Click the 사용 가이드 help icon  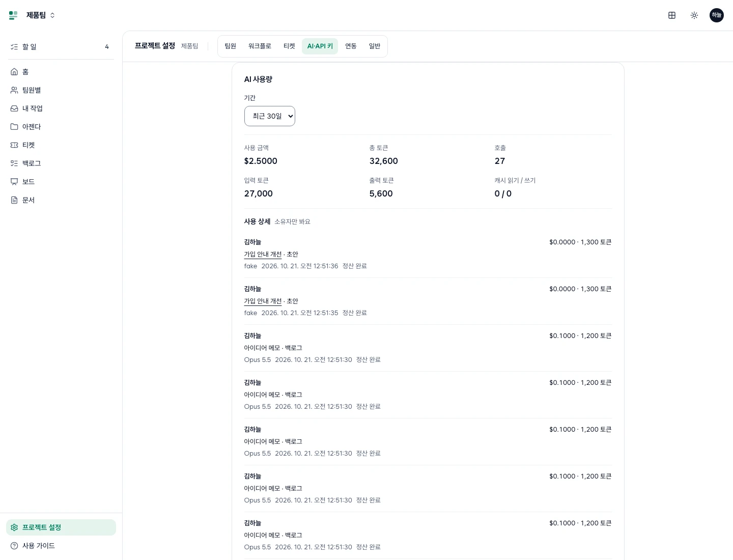pos(14,546)
